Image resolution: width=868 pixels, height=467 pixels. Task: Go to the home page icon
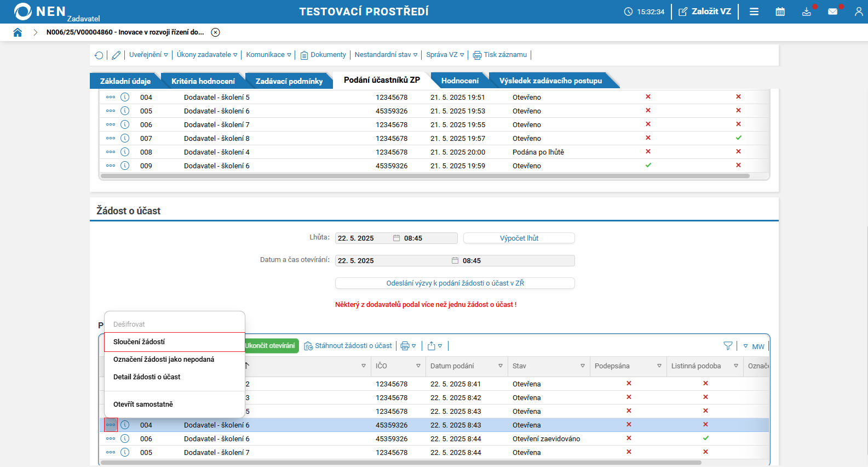(18, 32)
